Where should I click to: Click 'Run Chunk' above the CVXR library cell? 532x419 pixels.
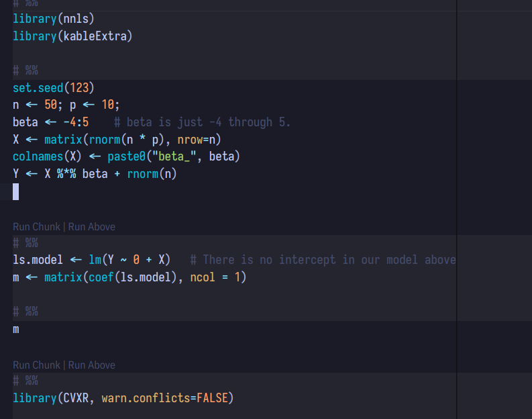point(36,365)
